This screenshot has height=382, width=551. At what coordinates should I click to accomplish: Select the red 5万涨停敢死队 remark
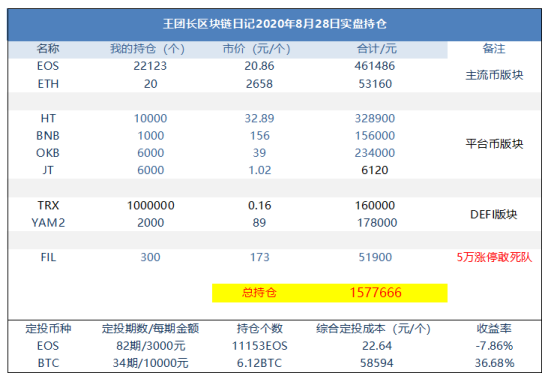[494, 257]
